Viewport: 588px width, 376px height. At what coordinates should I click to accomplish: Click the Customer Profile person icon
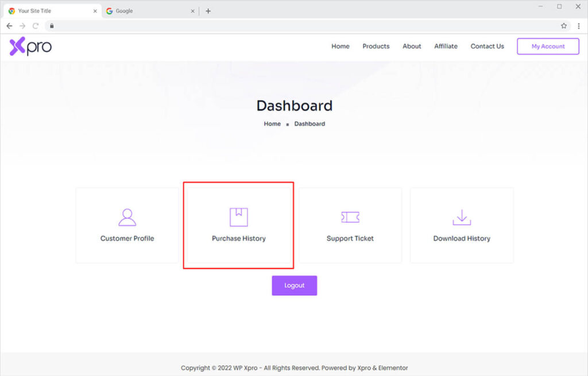(127, 217)
